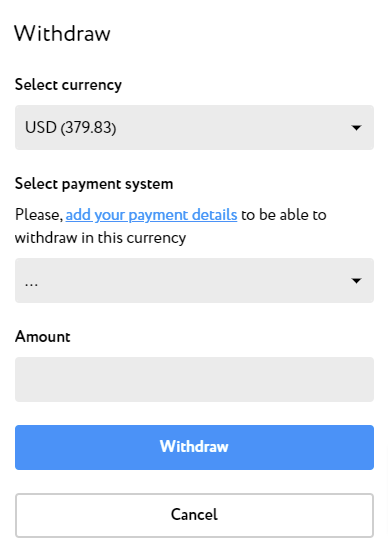Screen dimensions: 388x553
Task: Focus the Amount input field
Action: pos(194,379)
